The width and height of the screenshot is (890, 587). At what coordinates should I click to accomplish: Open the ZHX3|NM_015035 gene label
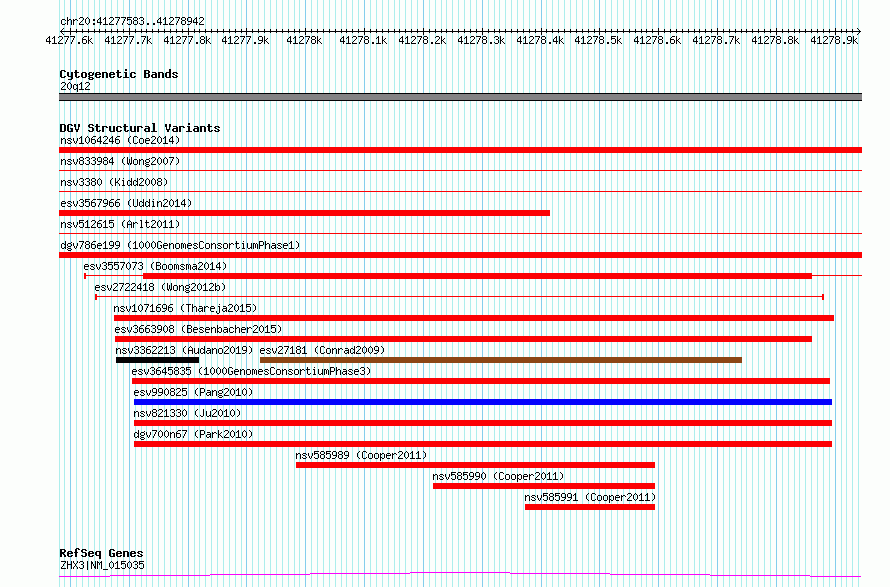point(102,565)
